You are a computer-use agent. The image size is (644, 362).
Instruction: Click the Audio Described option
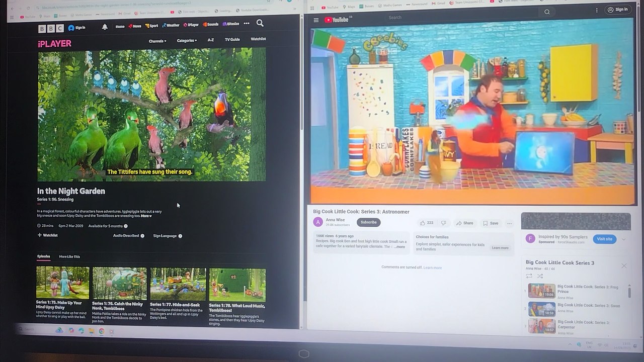point(126,235)
